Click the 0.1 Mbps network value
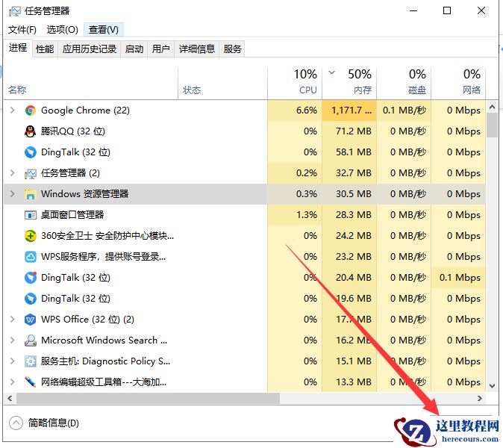Image resolution: width=503 pixels, height=448 pixels. 460,278
